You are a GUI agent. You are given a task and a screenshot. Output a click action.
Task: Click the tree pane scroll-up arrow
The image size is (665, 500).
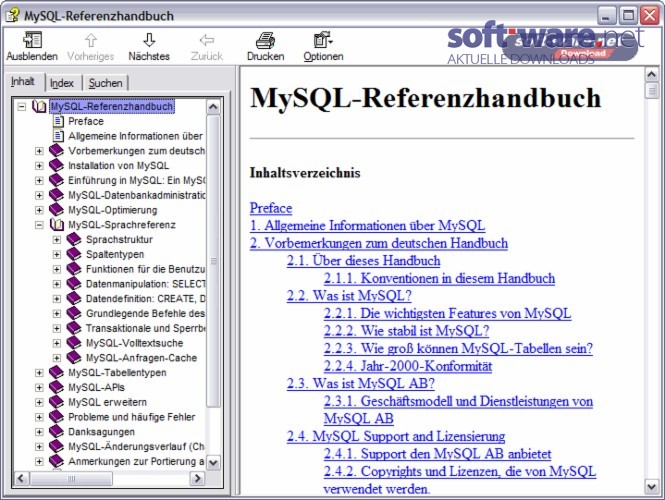click(213, 107)
